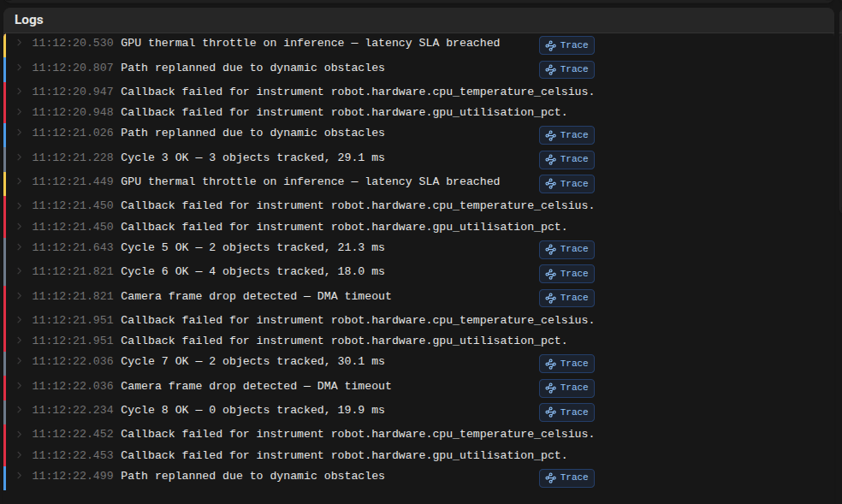This screenshot has width=842, height=504.
Task: Click timestamp 11:12:20.530
Action: 73,43
